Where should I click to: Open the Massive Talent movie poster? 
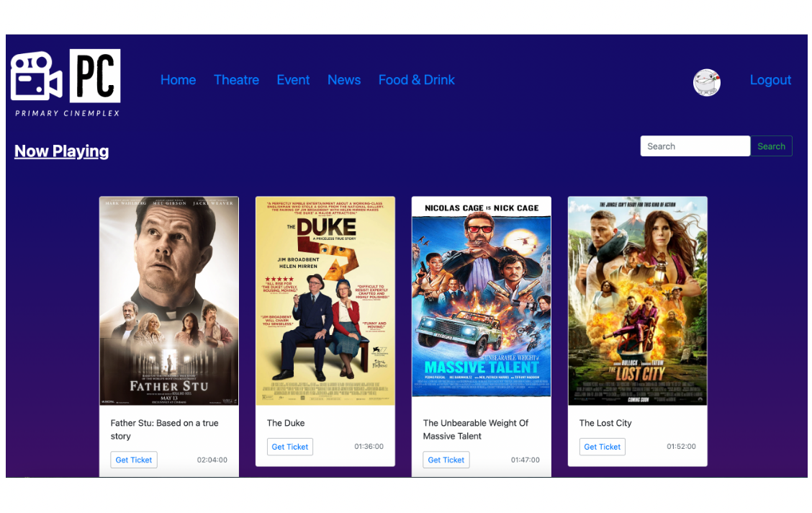coord(482,297)
